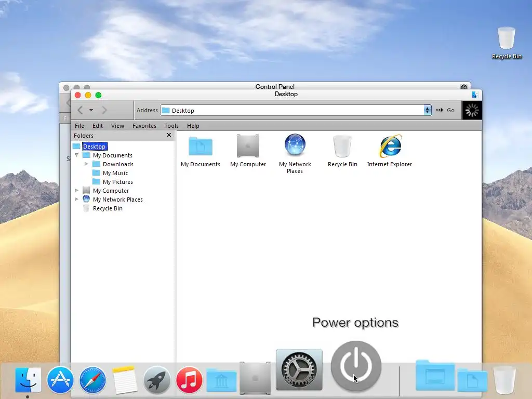Open back history dropdown arrow
Screen dimensions: 532x399
click(x=91, y=110)
